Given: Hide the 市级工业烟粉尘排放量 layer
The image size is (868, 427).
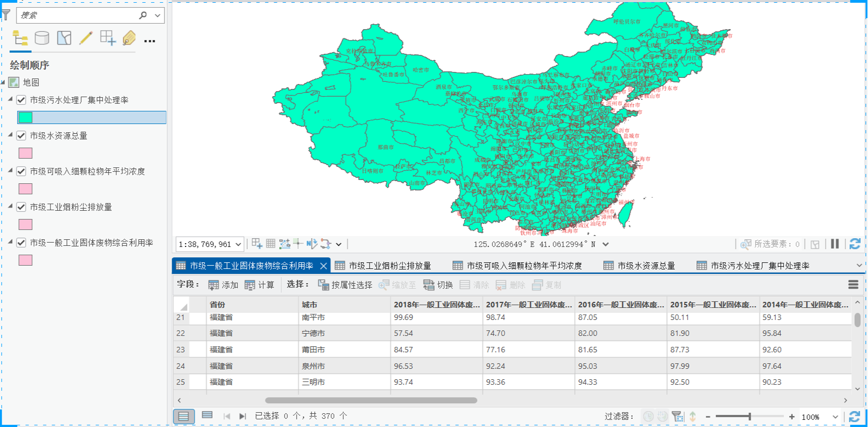Looking at the screenshot, I should (x=21, y=207).
